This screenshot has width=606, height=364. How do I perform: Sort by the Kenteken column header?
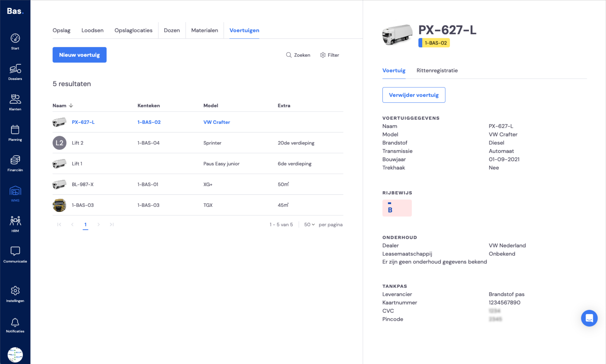[x=149, y=105]
